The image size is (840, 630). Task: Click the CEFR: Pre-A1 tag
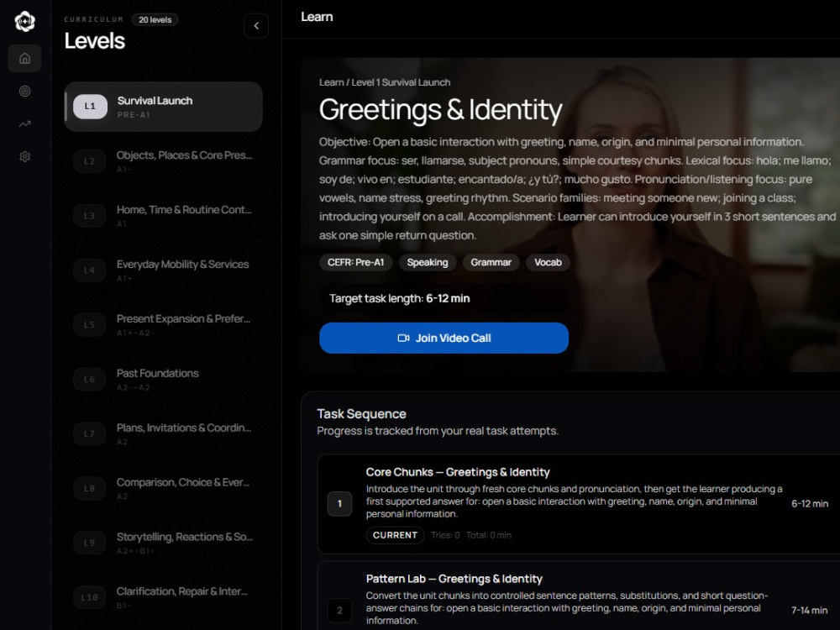click(355, 262)
